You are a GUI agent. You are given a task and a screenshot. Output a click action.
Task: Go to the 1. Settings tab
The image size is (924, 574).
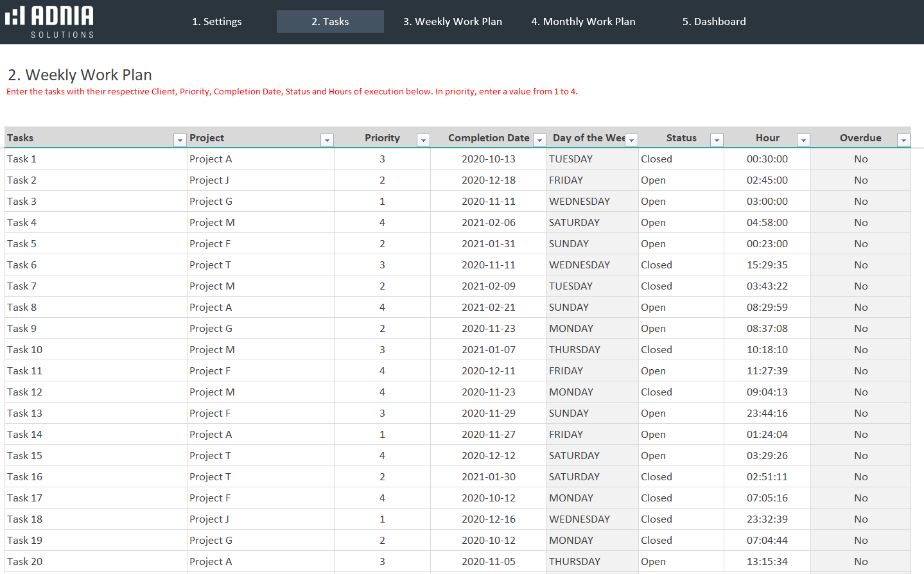217,22
